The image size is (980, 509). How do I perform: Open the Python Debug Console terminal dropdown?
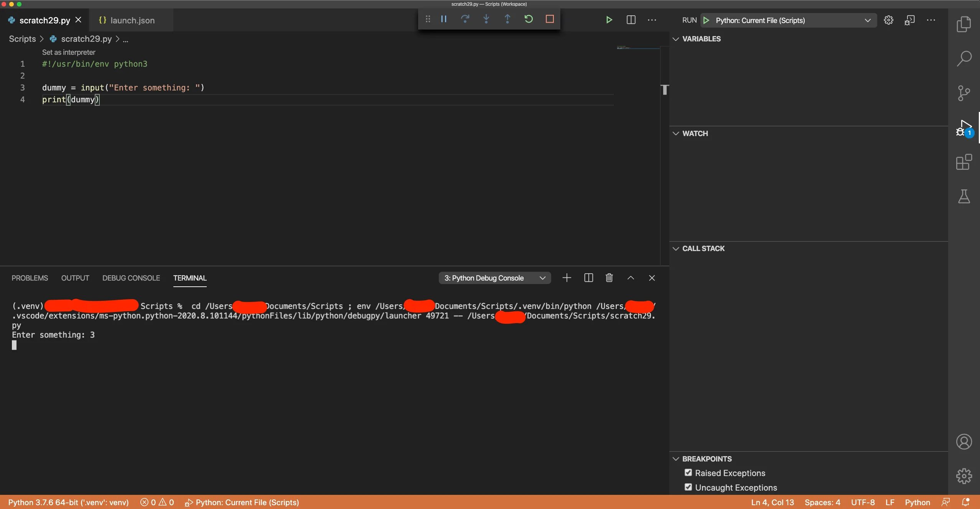coord(494,278)
